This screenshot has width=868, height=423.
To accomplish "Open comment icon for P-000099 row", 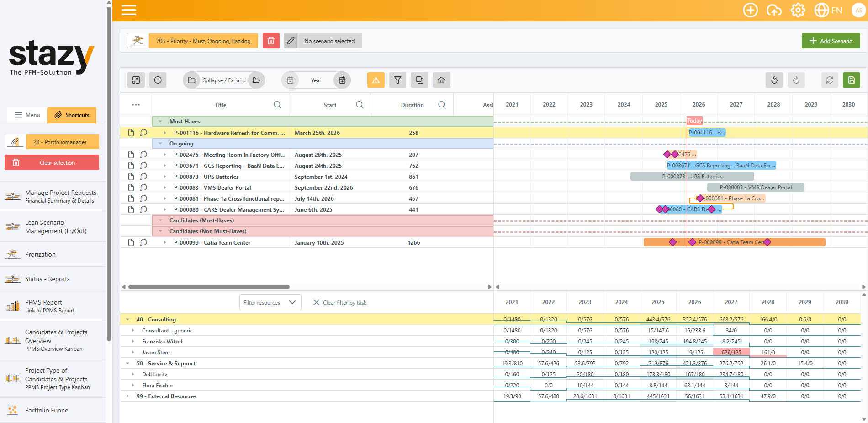I will tap(143, 242).
